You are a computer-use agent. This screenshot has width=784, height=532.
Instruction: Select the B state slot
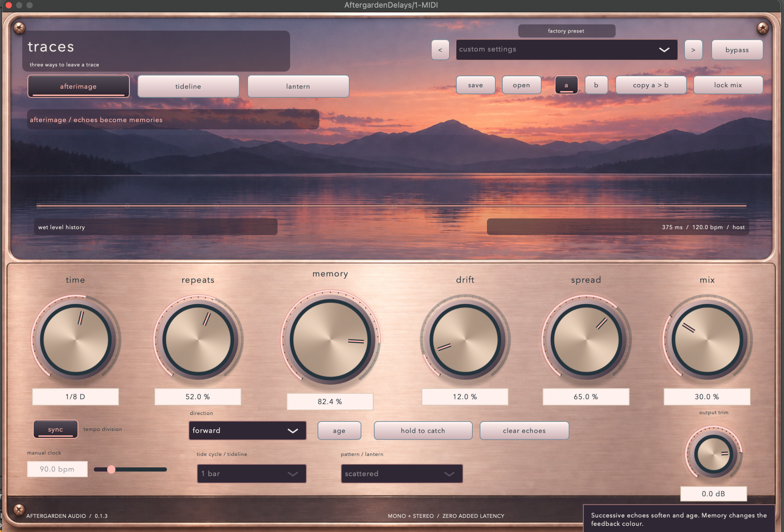pyautogui.click(x=596, y=85)
